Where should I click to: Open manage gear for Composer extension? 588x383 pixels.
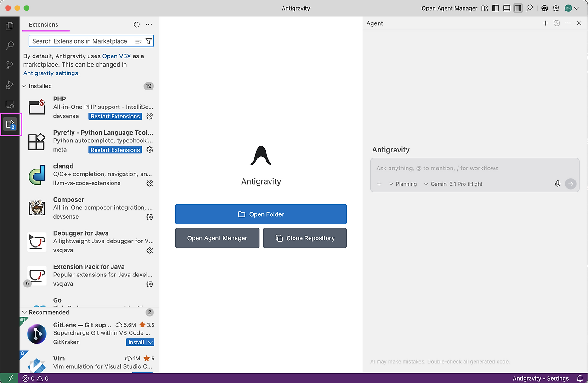click(149, 217)
